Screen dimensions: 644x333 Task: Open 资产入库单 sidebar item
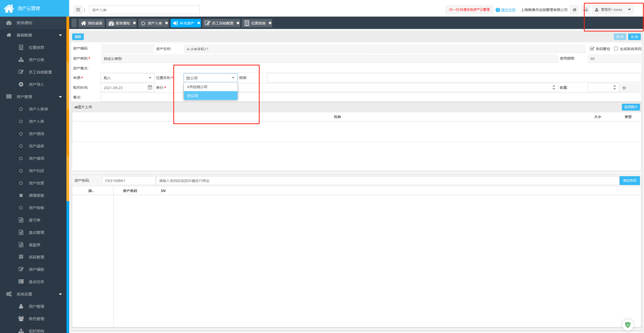point(33,109)
